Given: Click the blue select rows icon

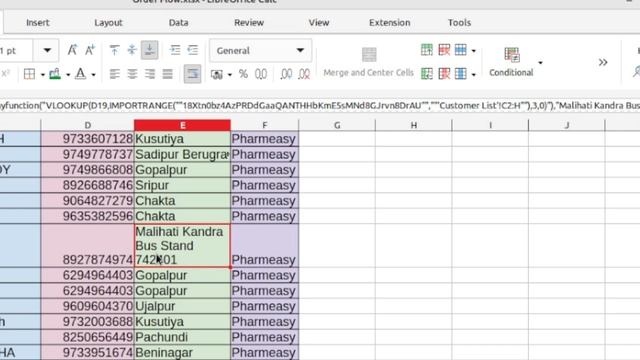Looking at the screenshot, I should [x=461, y=50].
